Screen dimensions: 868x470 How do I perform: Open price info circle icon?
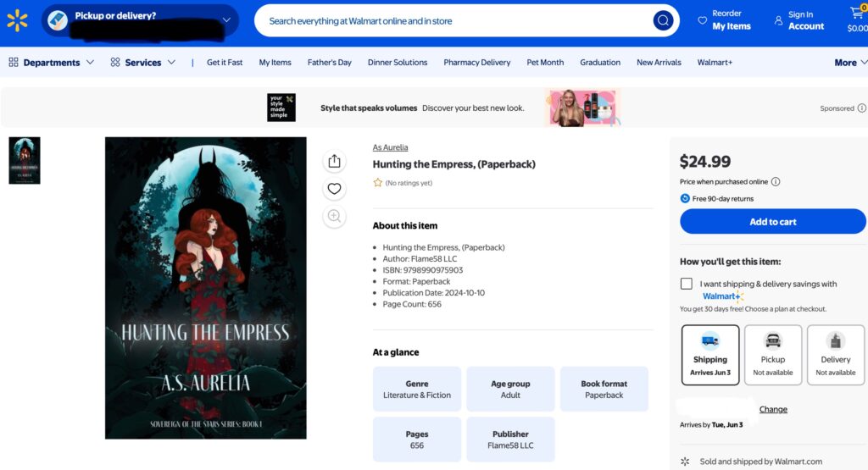(776, 181)
